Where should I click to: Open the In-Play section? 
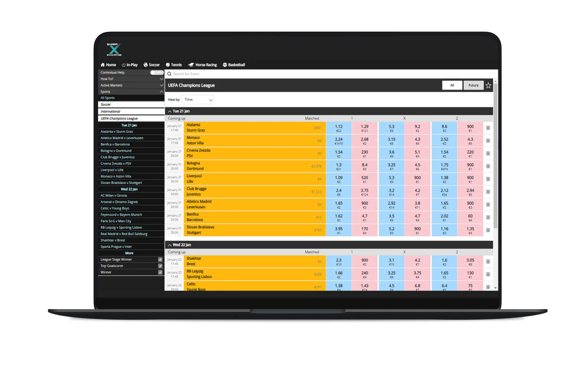pos(130,65)
